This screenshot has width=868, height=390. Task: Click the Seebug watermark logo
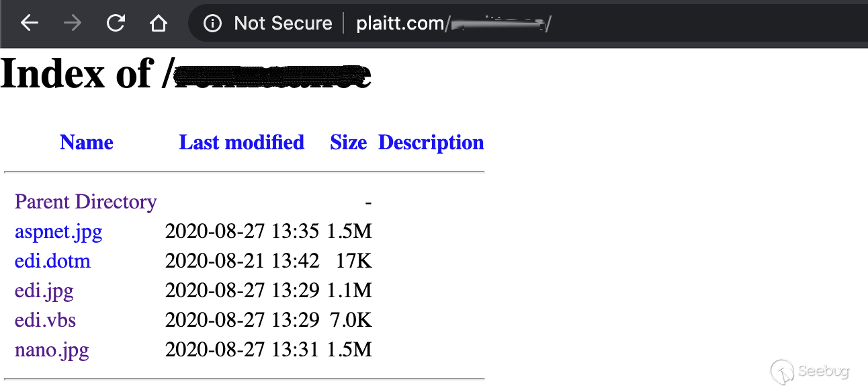(810, 370)
